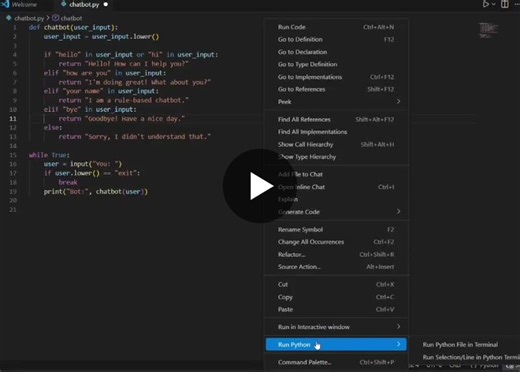Choose Change All Occurrences
The image size is (520, 372).
click(336, 242)
